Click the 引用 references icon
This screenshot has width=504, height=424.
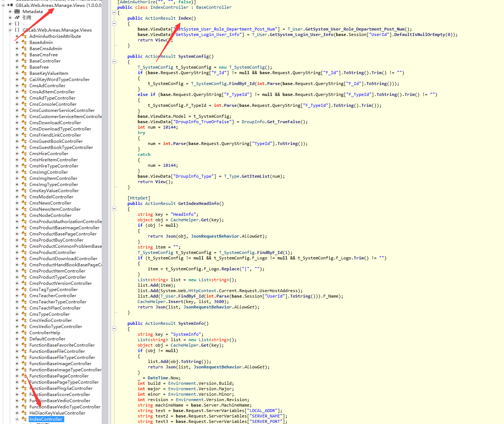[x=17, y=17]
